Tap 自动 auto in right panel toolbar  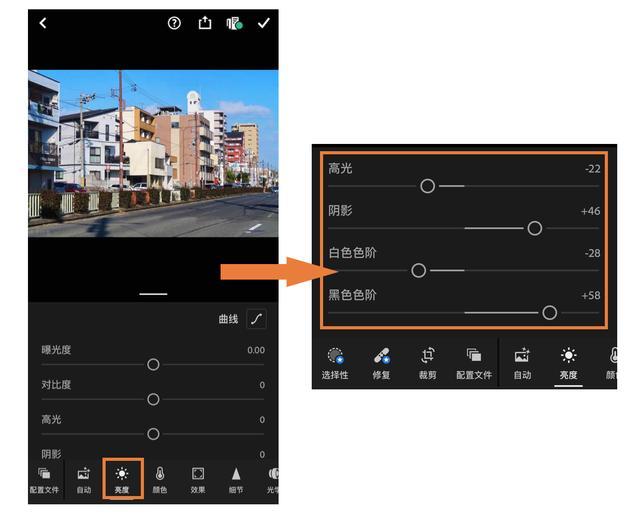pos(522,363)
